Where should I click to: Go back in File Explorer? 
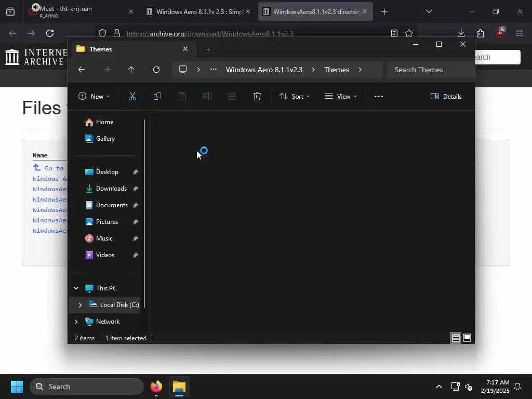click(x=82, y=70)
